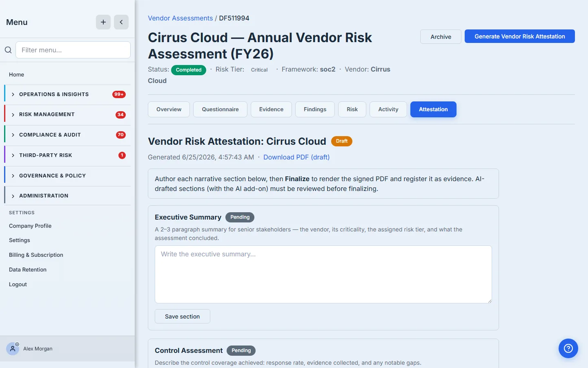Open Billing & Subscription
The image size is (588, 368).
36,255
